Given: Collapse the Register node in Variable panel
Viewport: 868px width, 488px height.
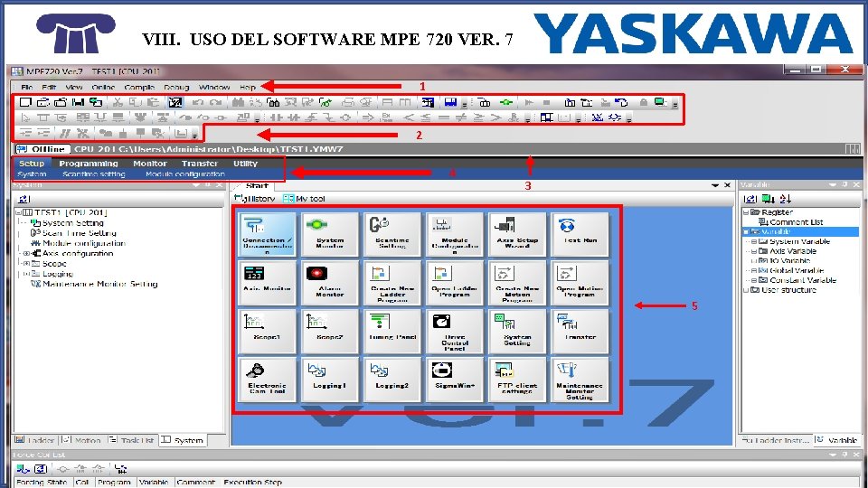Looking at the screenshot, I should point(746,212).
